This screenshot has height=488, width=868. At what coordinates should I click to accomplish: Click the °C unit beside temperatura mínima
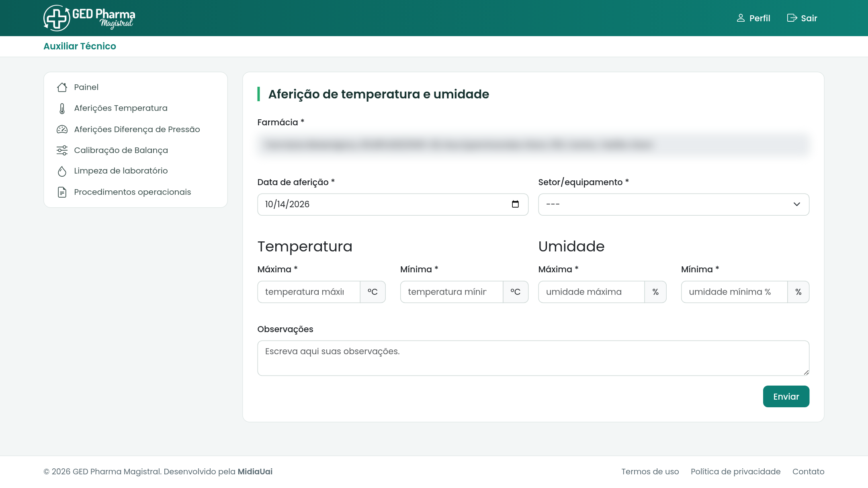516,292
